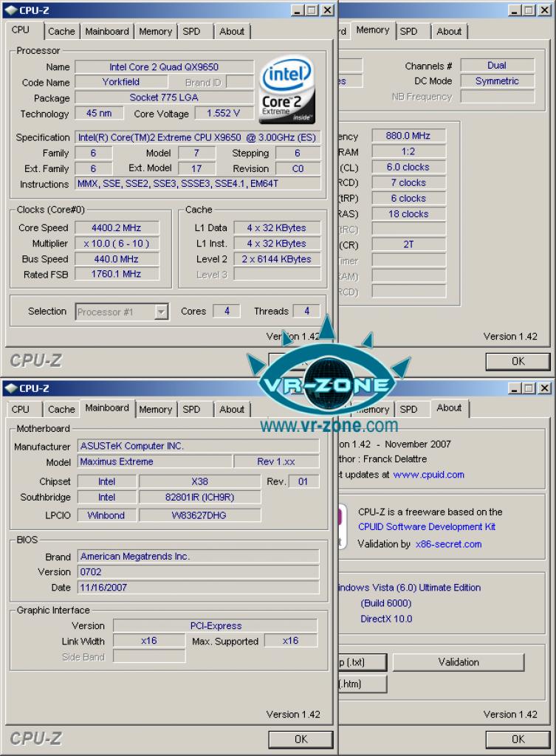Click OK in the top-right Memory window
Viewport: 556px width, 756px height.
click(x=518, y=361)
